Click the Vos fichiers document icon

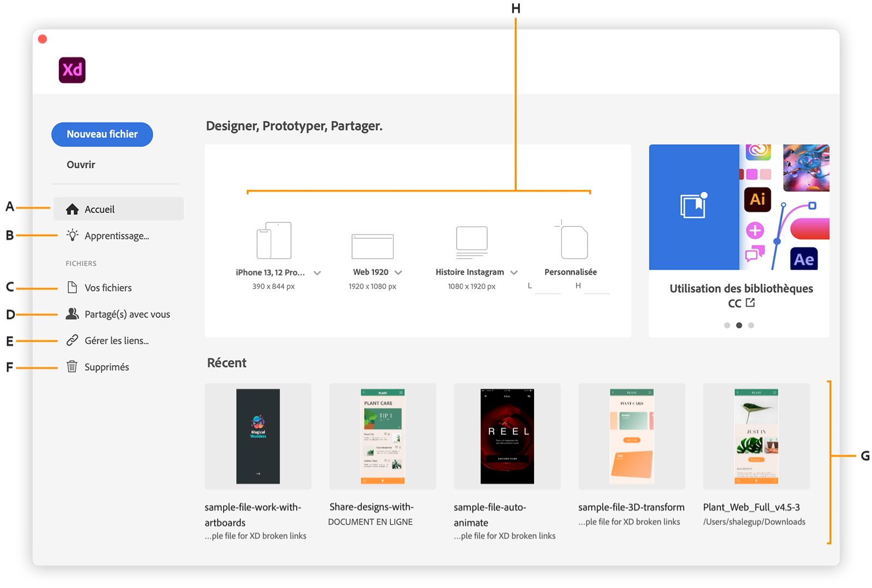72,287
